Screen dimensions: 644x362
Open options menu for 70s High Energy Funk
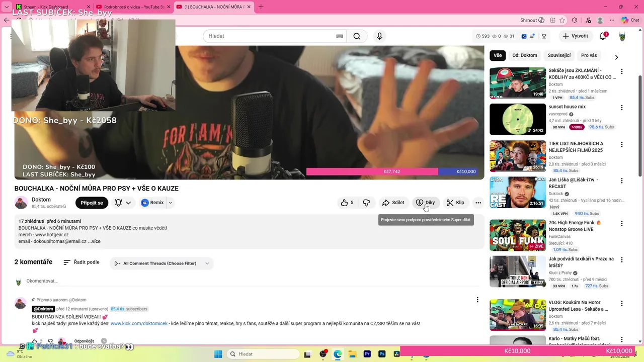click(x=622, y=223)
